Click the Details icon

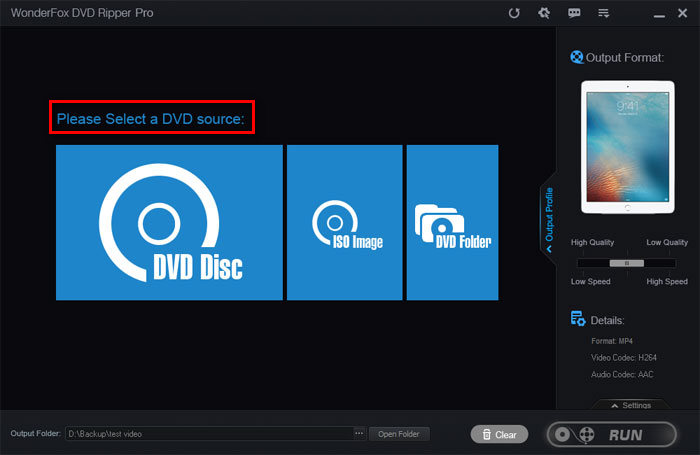pos(578,319)
